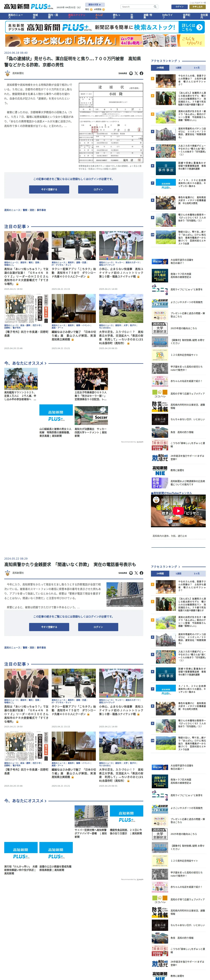Click ログイン button under first article
Viewport: 210px width, 980px height.
(98, 189)
